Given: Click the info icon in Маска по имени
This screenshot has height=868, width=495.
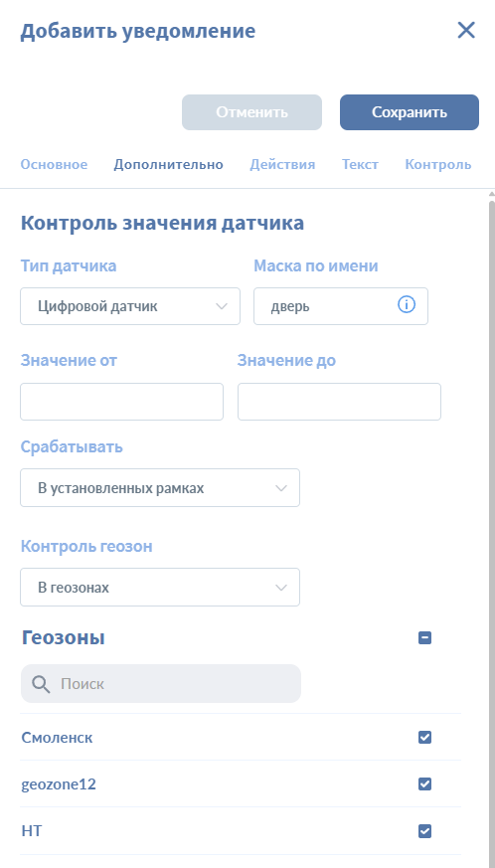Looking at the screenshot, I should click(x=407, y=305).
